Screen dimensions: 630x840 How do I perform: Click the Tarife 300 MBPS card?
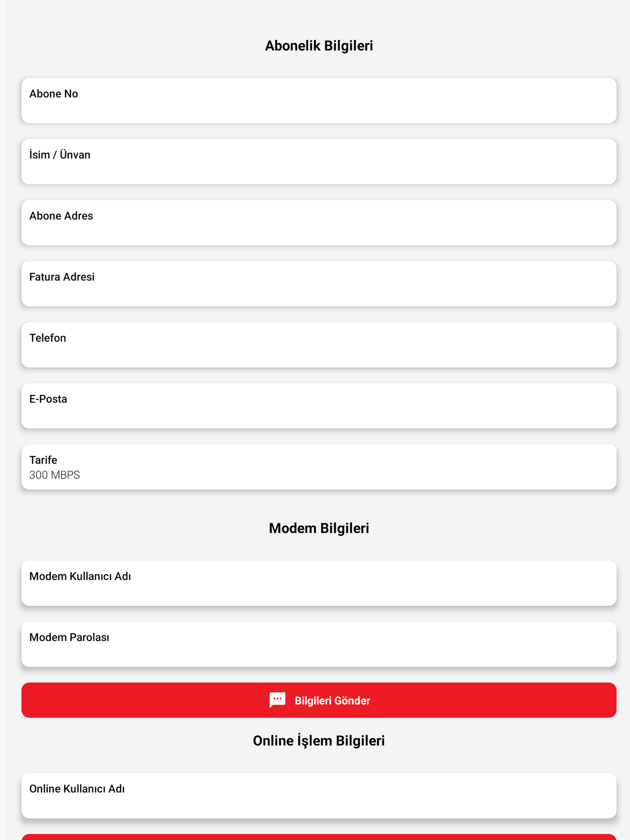click(319, 467)
